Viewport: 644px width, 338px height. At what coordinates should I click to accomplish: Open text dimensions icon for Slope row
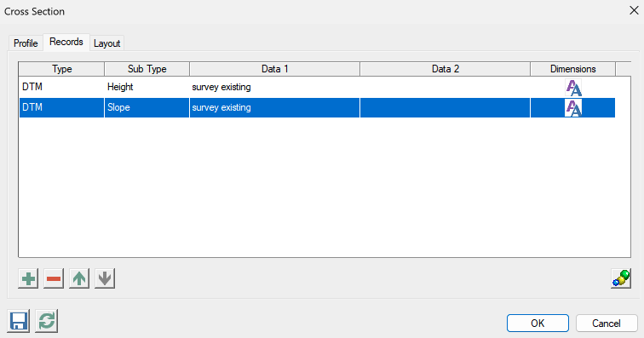[573, 107]
